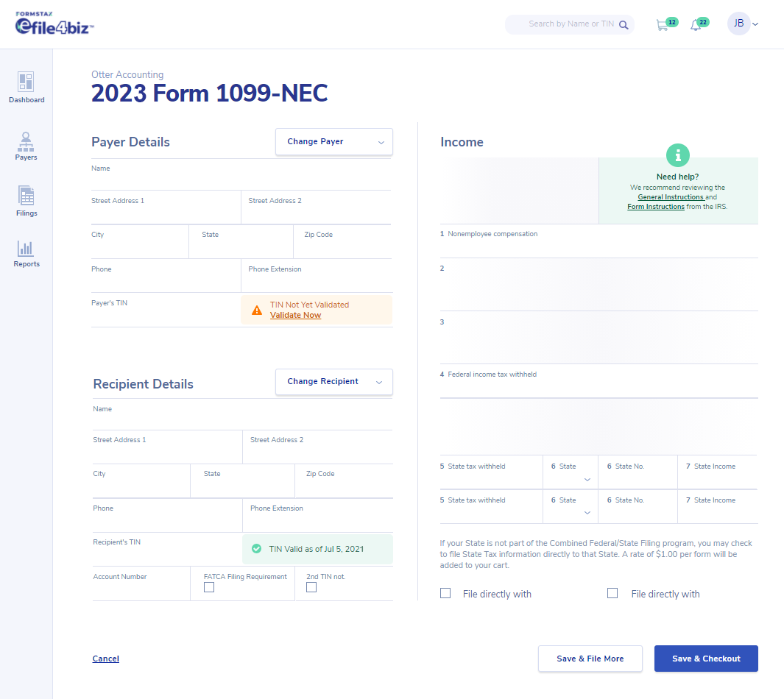Viewport: 784px width, 699px height.
Task: Open notifications showing 22 alerts
Action: pos(695,24)
